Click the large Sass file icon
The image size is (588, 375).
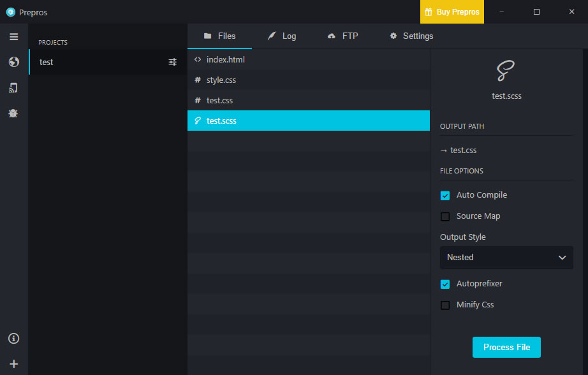coord(506,71)
